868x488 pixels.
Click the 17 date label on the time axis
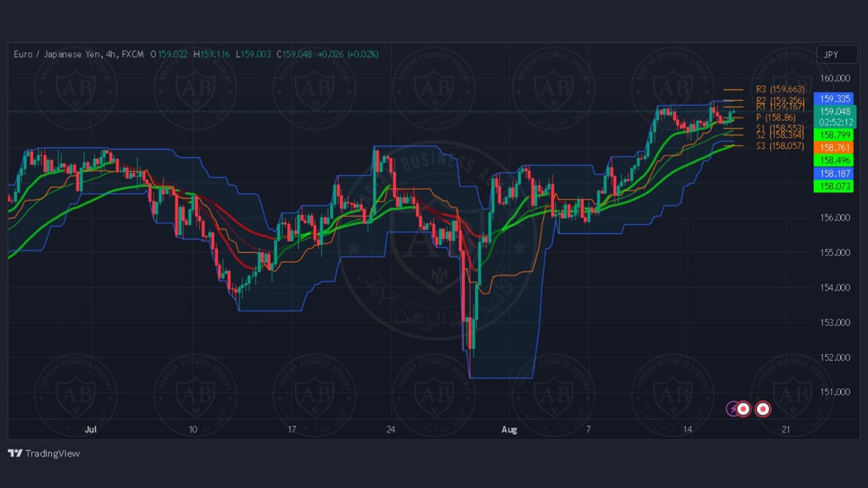[292, 430]
